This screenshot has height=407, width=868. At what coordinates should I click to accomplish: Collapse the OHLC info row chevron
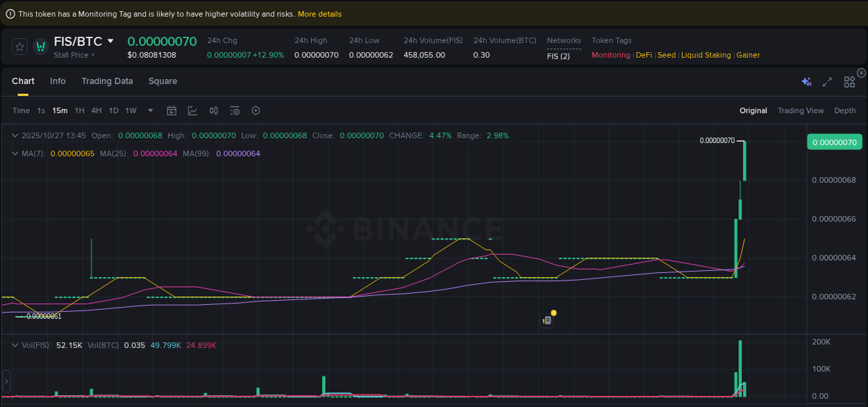coord(15,135)
